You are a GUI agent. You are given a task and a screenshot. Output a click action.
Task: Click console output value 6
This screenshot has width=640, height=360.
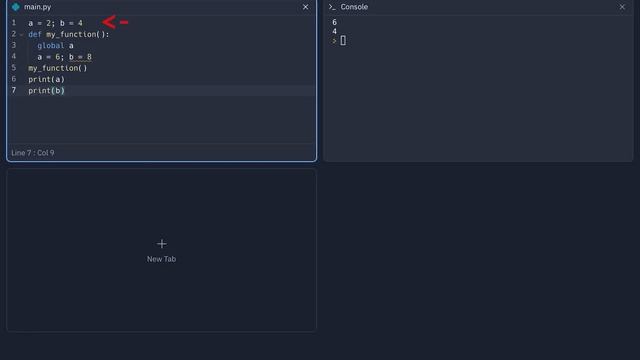coord(334,22)
